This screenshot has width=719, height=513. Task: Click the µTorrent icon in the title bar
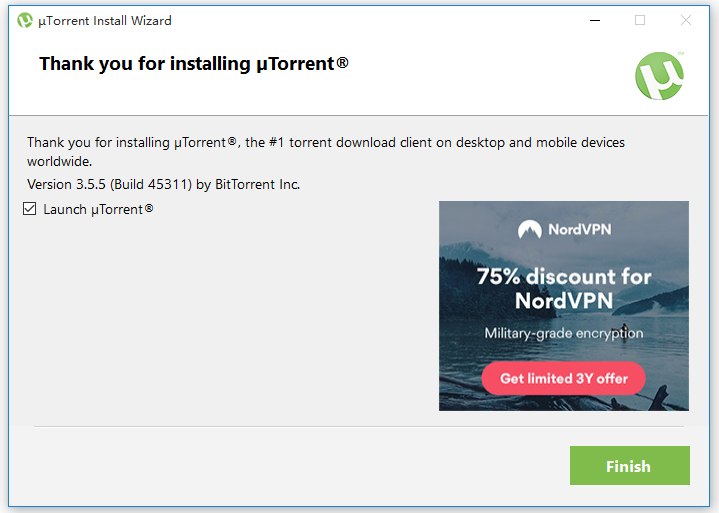pyautogui.click(x=25, y=20)
